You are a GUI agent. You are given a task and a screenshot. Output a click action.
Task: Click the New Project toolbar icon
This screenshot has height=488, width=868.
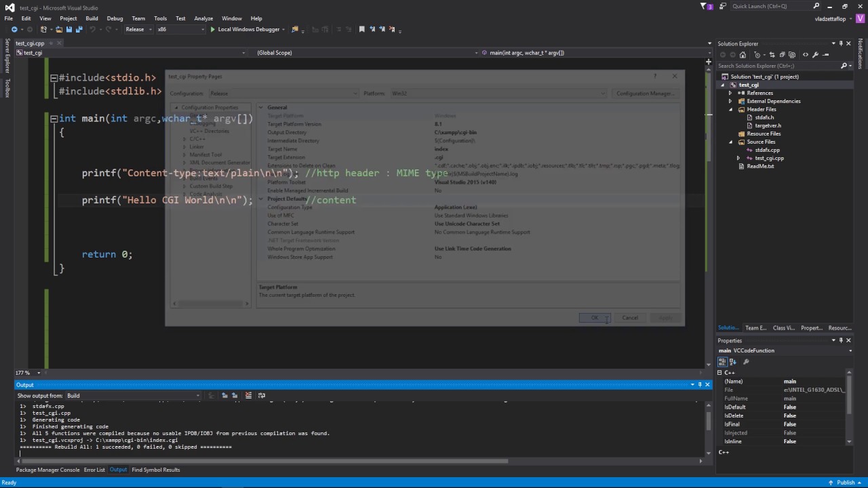click(43, 29)
